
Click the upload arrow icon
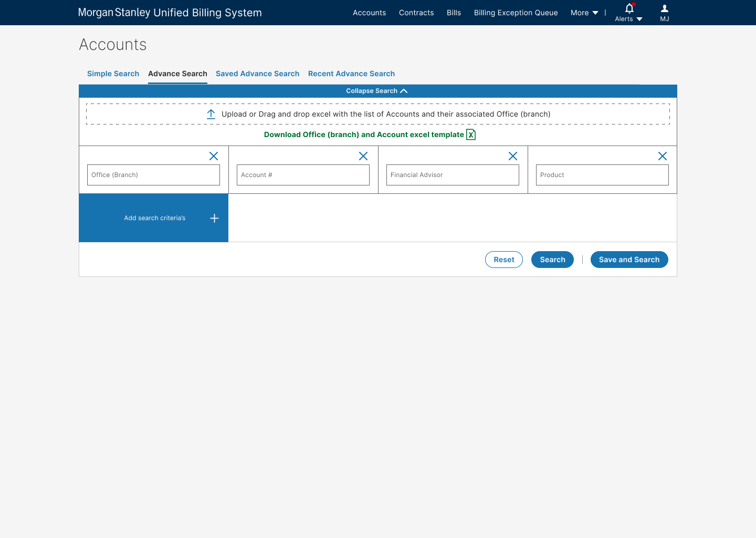click(x=211, y=114)
